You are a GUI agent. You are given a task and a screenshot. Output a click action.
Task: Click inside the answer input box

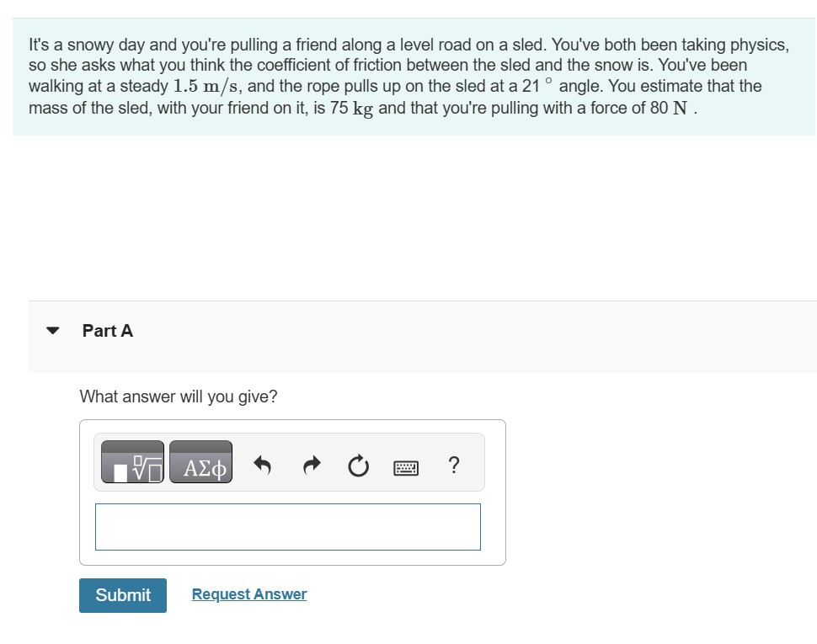pyautogui.click(x=287, y=526)
